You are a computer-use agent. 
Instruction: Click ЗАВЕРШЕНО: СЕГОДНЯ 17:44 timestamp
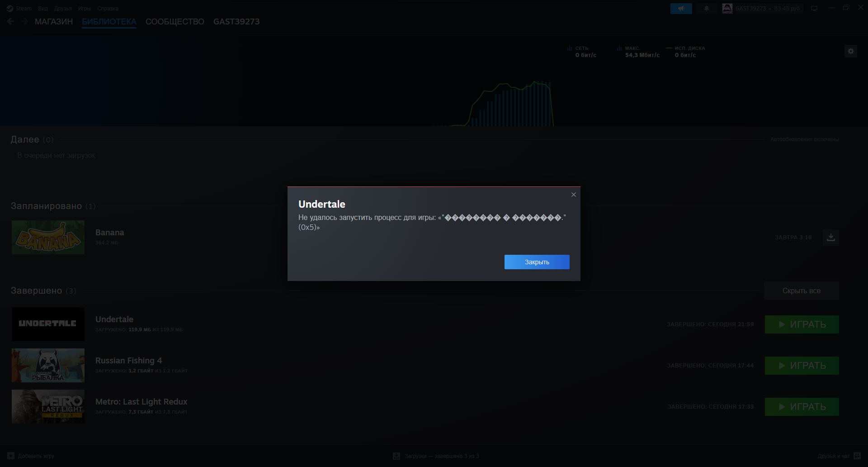coord(710,366)
